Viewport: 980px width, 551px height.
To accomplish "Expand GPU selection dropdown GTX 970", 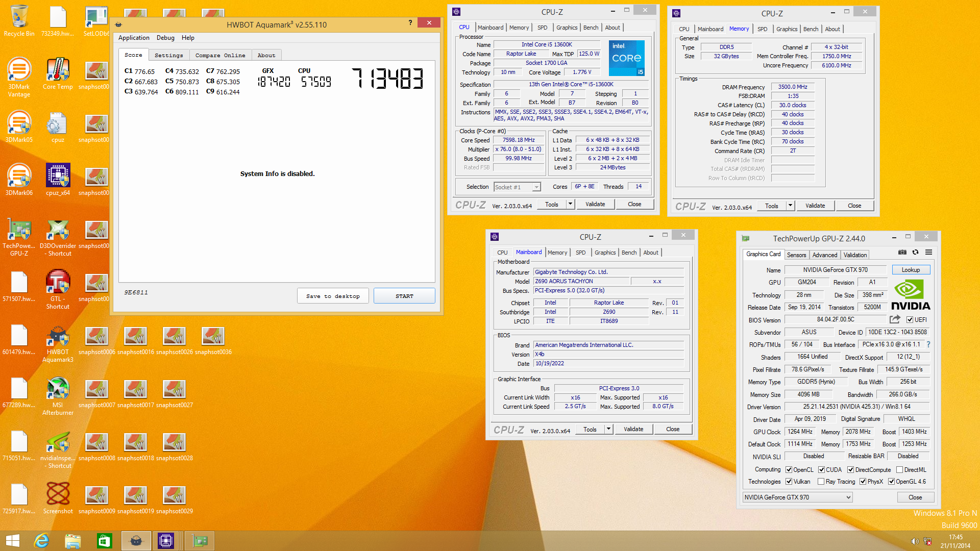I will pos(797,497).
